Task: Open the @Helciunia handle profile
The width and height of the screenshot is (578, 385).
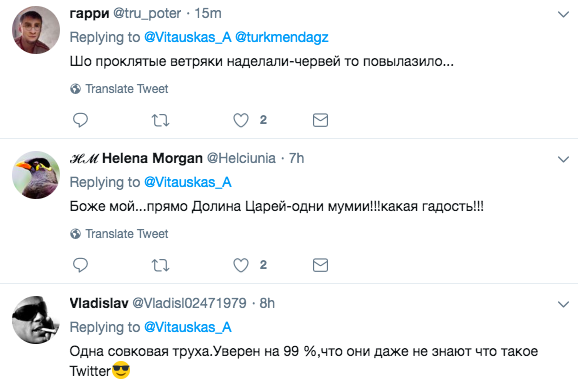Action: click(241, 158)
